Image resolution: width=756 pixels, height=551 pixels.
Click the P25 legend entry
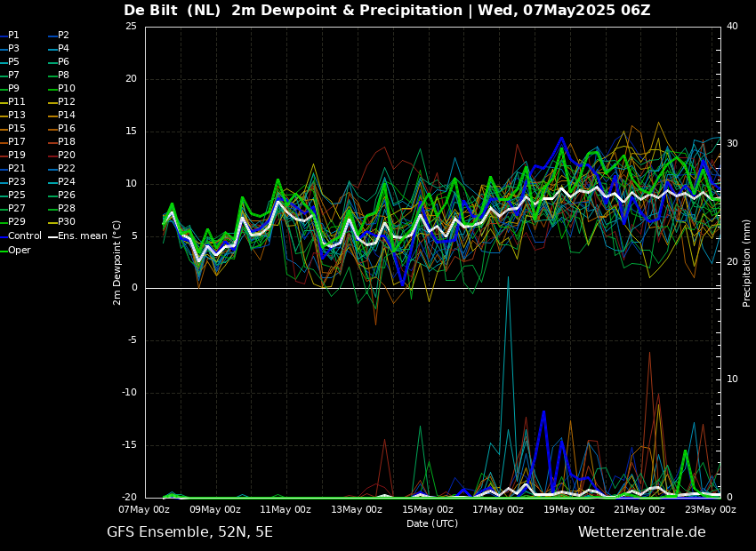(x=13, y=195)
